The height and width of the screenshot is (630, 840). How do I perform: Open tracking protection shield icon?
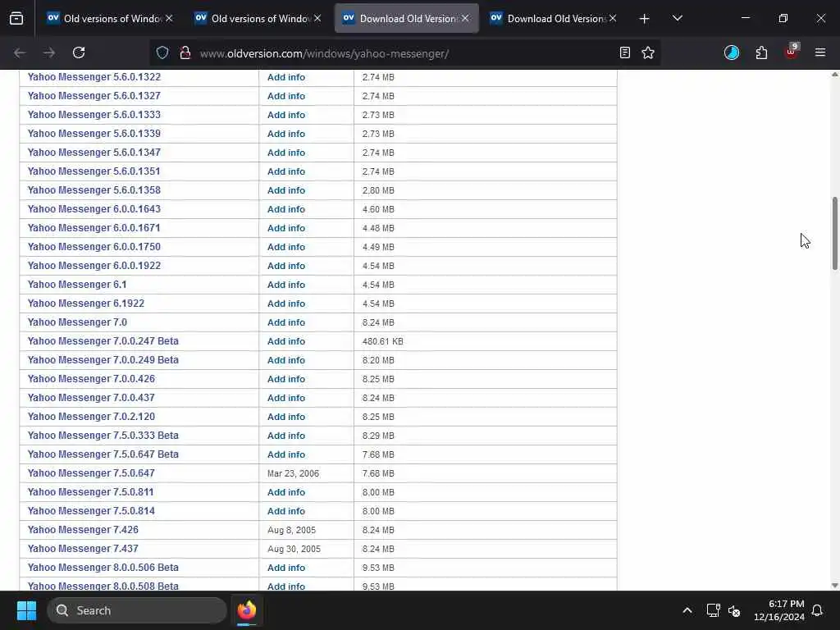(x=162, y=52)
